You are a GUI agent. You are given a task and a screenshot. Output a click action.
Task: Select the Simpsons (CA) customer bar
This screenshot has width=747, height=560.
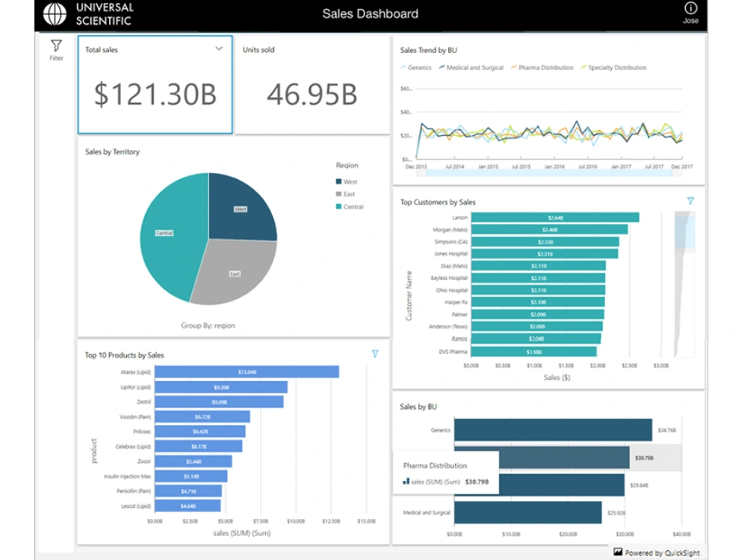tap(545, 242)
